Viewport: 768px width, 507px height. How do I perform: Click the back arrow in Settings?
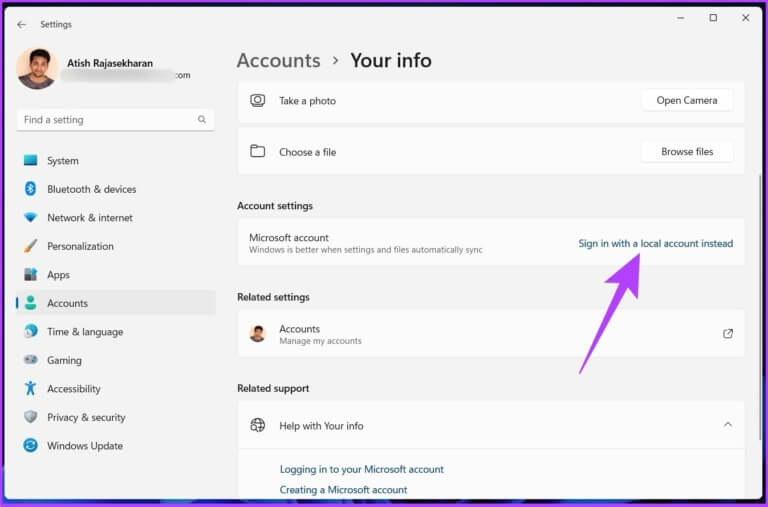(21, 24)
